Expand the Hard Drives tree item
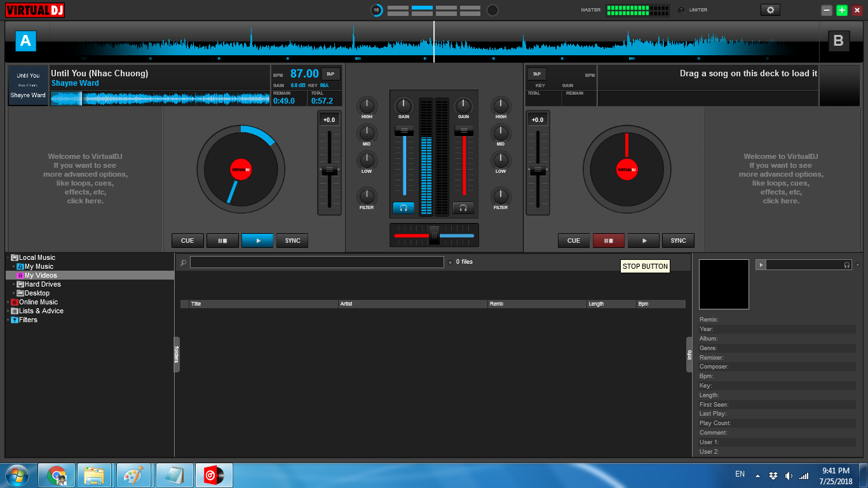This screenshot has height=488, width=868. pos(14,283)
